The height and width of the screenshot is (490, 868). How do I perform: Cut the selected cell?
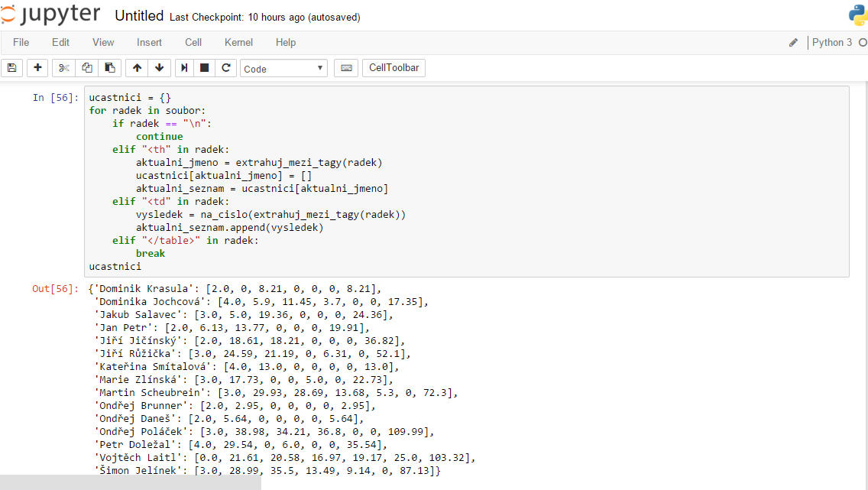[64, 68]
